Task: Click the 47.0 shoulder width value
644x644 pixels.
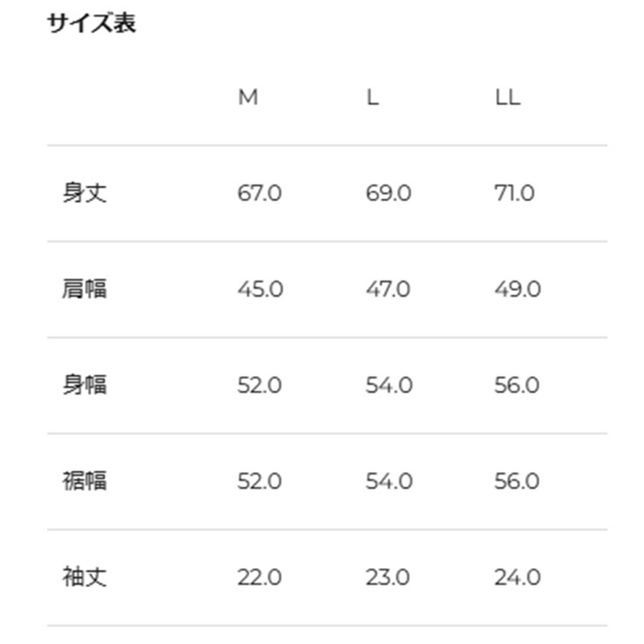Action: click(388, 289)
